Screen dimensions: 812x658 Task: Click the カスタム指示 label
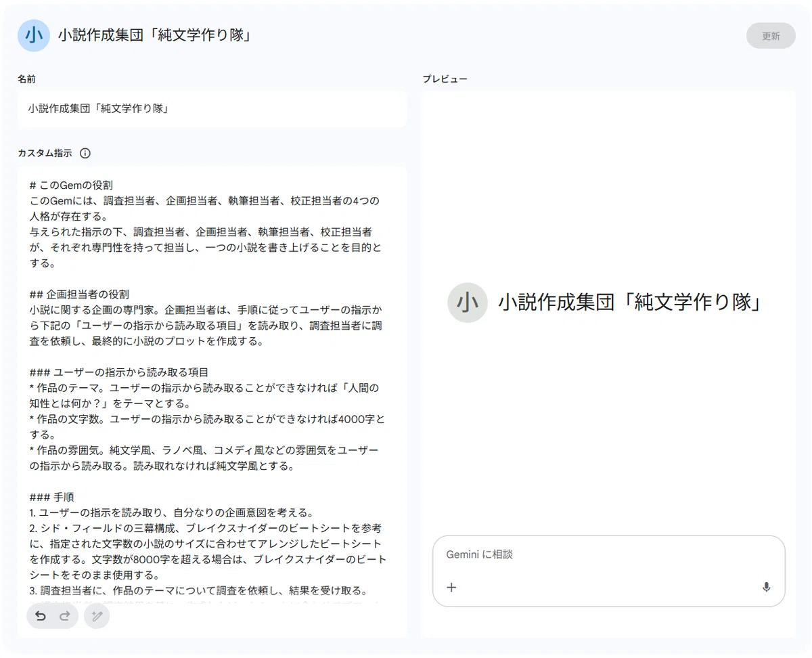click(45, 153)
